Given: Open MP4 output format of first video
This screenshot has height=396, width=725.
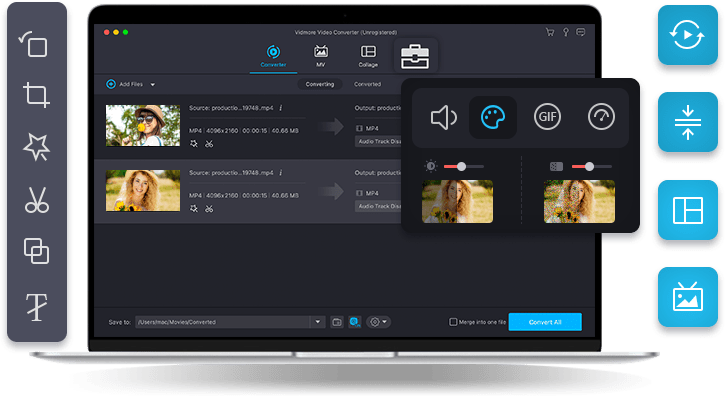Looking at the screenshot, I should pos(368,128).
